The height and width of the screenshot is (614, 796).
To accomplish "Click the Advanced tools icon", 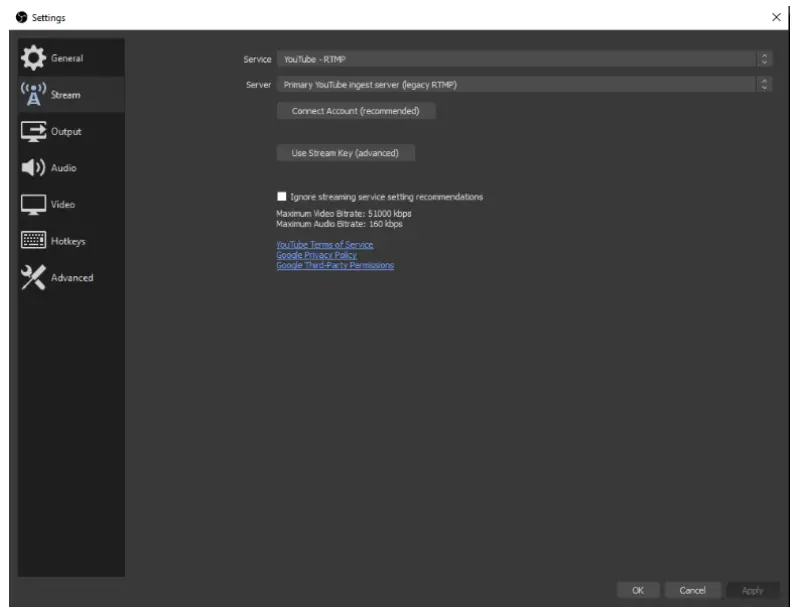I will [x=34, y=277].
